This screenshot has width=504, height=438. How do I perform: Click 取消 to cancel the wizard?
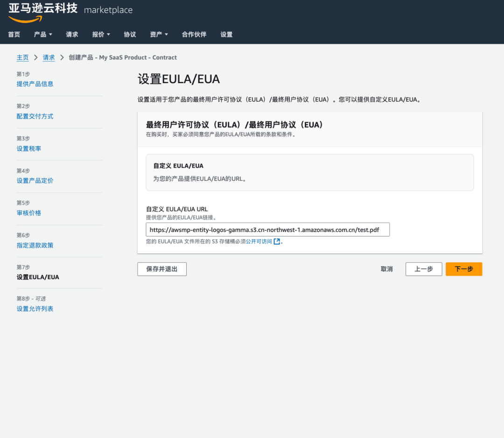point(386,269)
